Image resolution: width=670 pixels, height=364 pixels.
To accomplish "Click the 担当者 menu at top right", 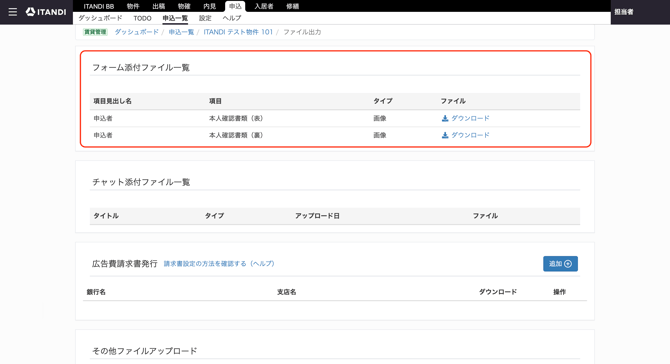I will pos(624,12).
